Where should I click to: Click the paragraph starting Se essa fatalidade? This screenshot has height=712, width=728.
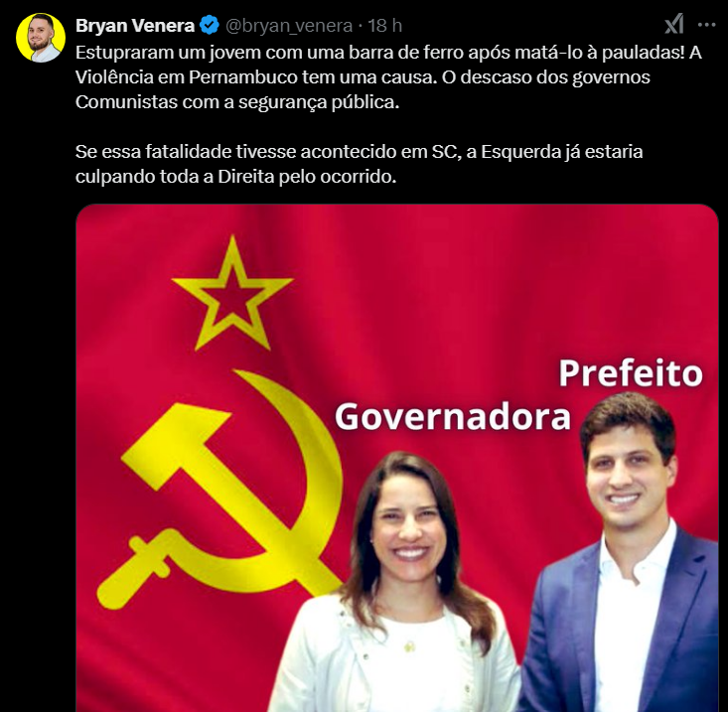[x=359, y=164]
